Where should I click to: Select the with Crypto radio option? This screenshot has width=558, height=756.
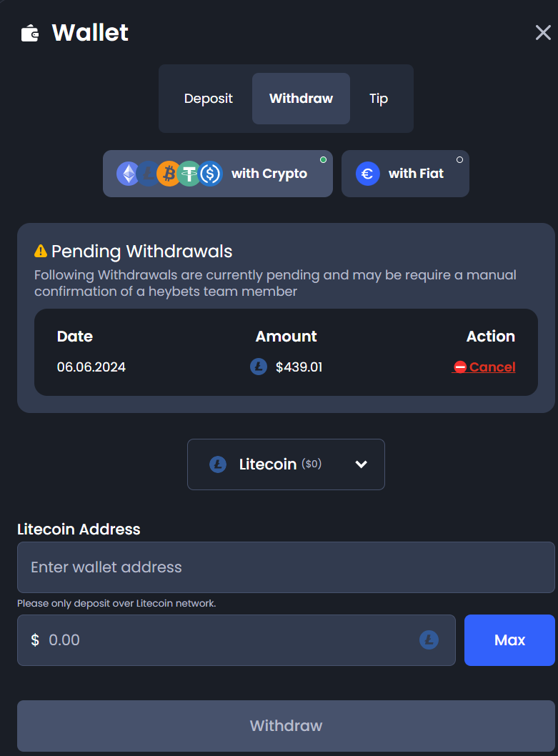point(323,160)
